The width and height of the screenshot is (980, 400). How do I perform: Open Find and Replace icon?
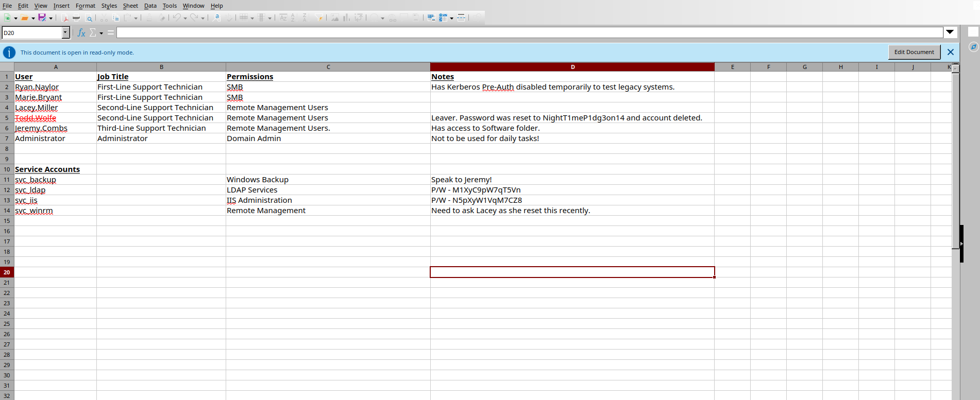click(216, 18)
